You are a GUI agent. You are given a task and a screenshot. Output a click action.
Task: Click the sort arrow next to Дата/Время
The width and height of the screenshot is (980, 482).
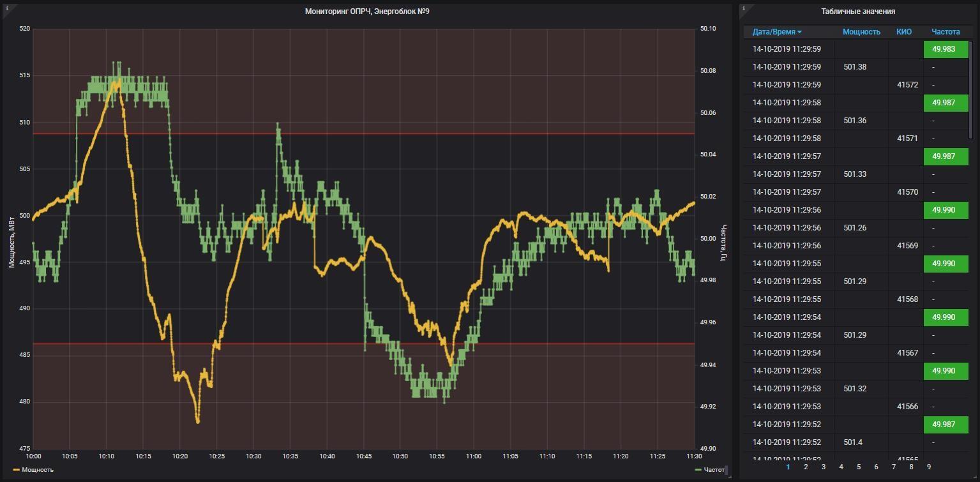click(x=799, y=32)
